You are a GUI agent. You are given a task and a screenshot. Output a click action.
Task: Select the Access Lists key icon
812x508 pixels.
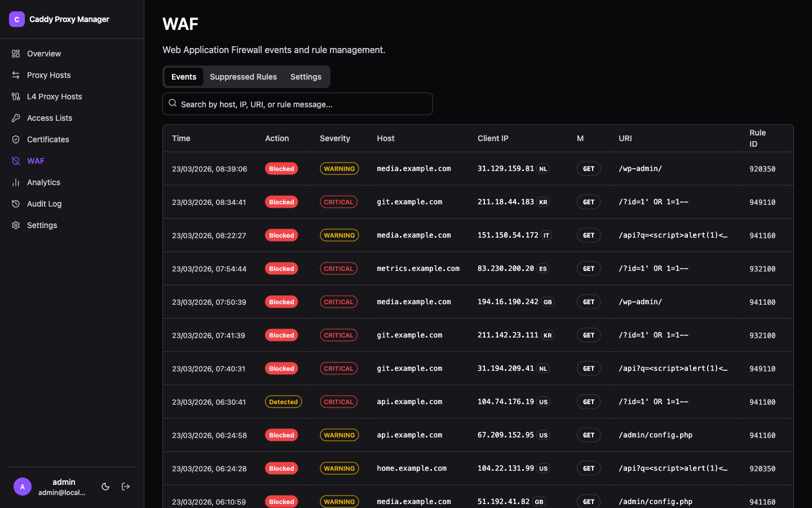16,118
